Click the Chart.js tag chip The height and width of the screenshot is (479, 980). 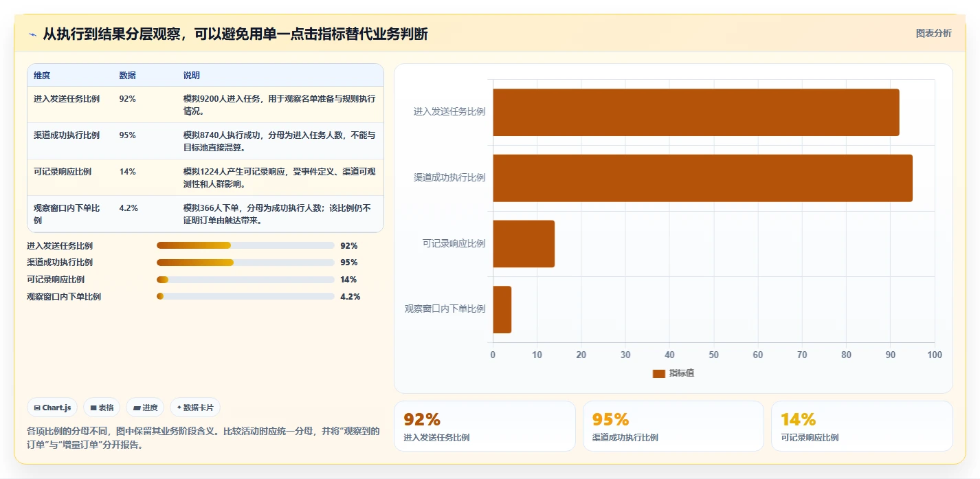click(52, 408)
